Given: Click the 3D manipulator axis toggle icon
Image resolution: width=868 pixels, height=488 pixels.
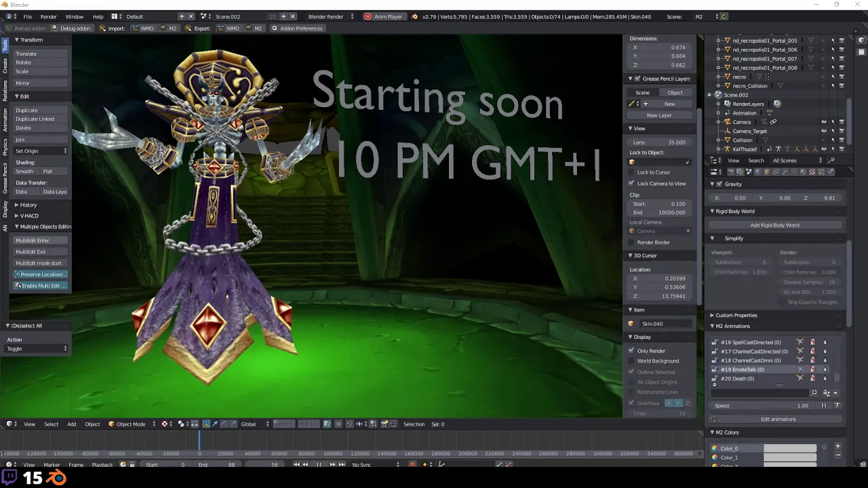Looking at the screenshot, I should pos(206,424).
